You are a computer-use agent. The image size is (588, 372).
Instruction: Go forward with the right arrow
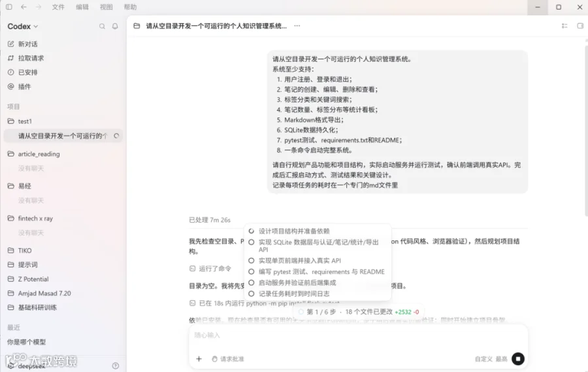coord(39,7)
